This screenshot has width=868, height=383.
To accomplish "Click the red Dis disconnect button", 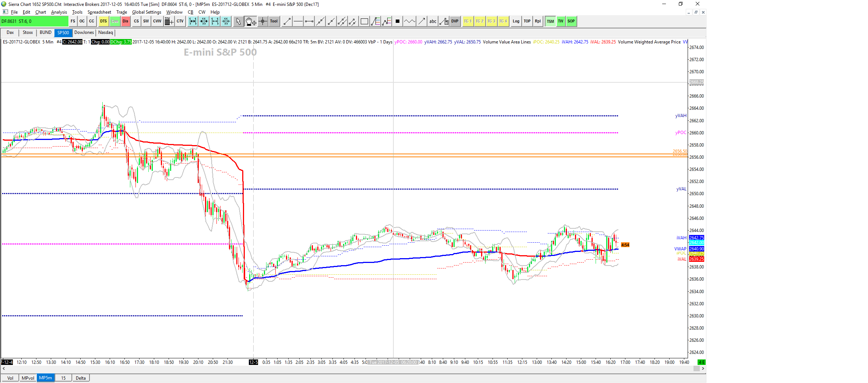I will coord(126,21).
